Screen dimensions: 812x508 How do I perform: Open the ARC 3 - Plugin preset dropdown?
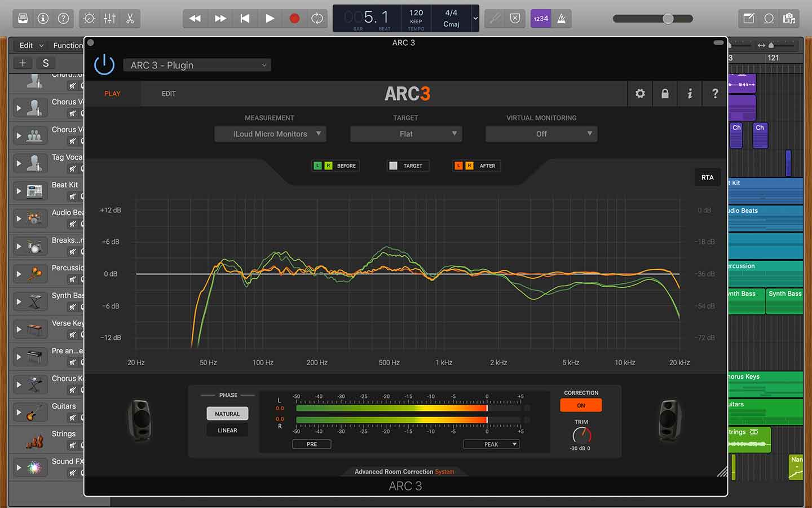tap(197, 65)
